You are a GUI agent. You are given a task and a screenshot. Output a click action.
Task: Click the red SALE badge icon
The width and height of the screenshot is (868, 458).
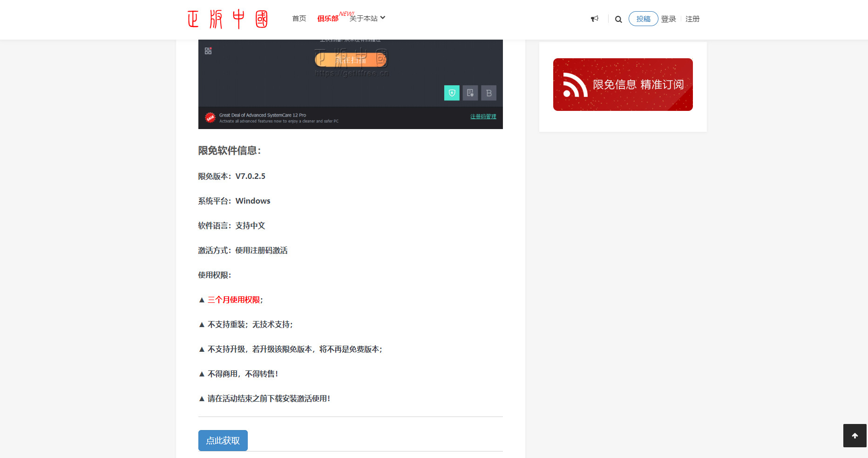coord(210,117)
